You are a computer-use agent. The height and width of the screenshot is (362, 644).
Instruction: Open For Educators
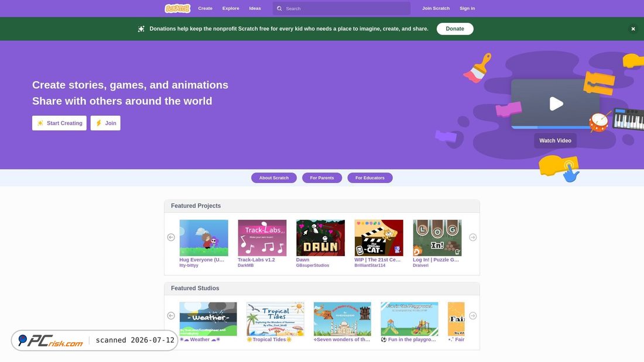[x=370, y=178]
